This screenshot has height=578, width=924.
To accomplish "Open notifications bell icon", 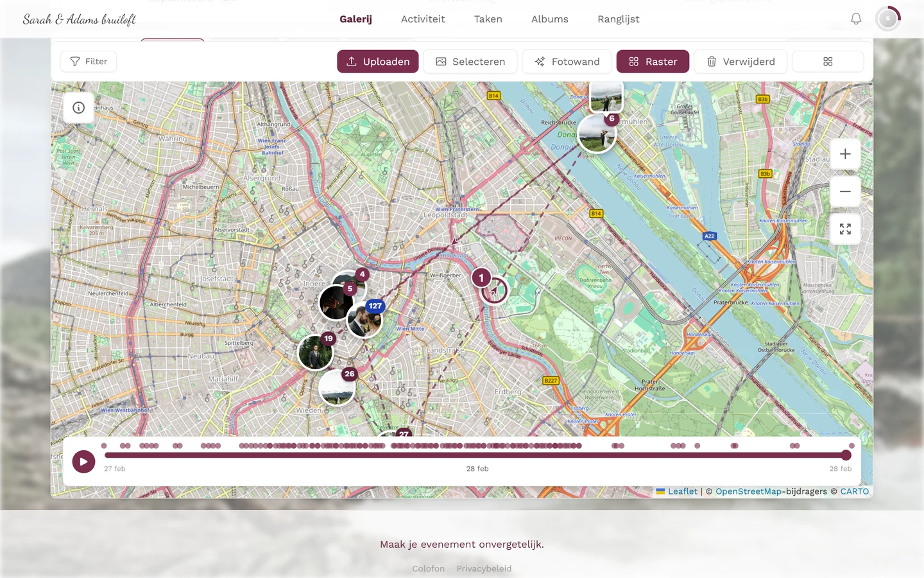I will (x=856, y=19).
